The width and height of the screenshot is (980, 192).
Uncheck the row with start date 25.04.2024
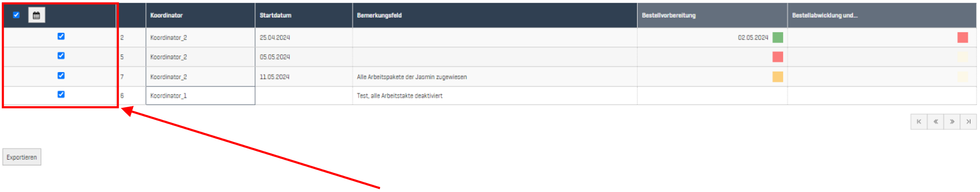pyautogui.click(x=61, y=36)
